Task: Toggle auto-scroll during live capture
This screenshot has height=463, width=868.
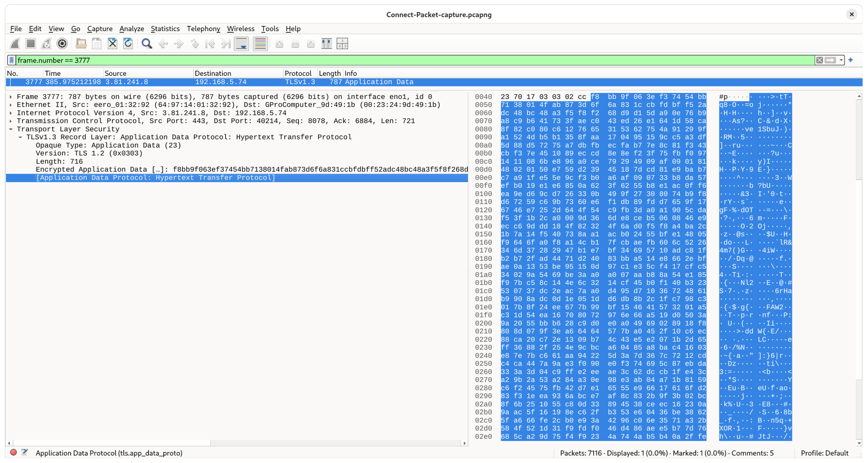Action: [x=242, y=44]
